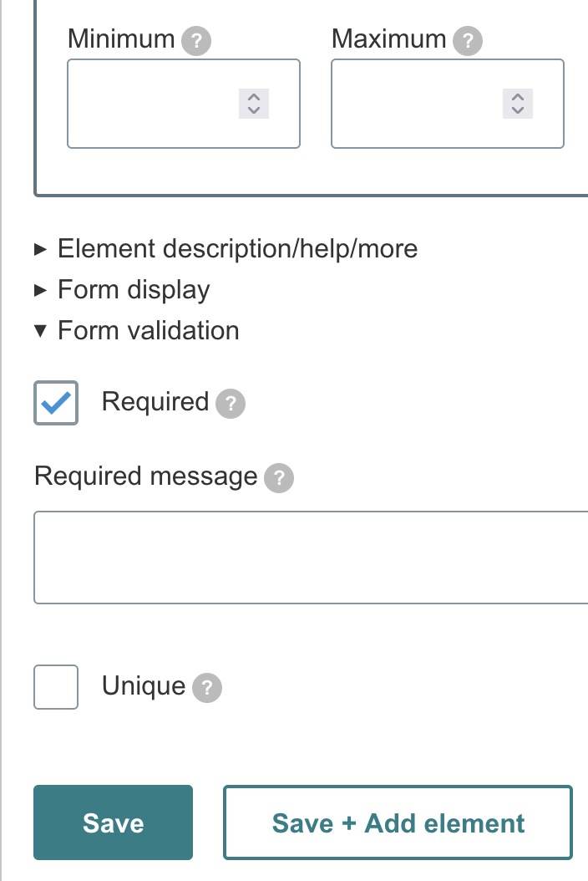Click the help icon beside Maximum

(468, 41)
